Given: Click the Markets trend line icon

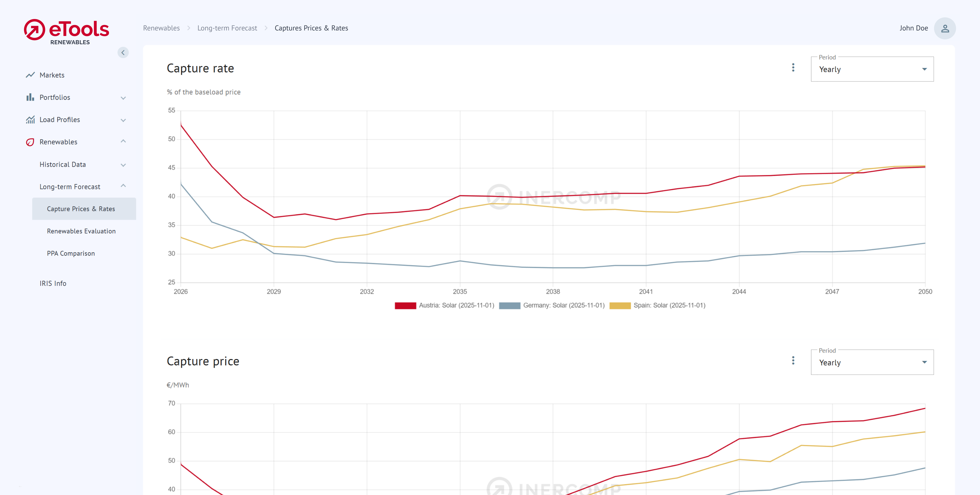Looking at the screenshot, I should (30, 75).
